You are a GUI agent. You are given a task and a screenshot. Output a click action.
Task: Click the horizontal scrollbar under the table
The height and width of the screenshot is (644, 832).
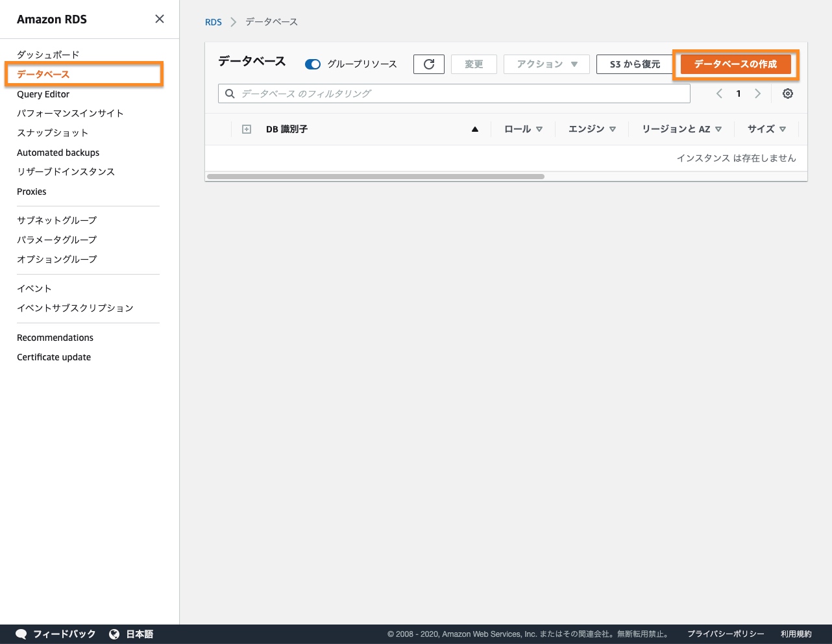(375, 177)
